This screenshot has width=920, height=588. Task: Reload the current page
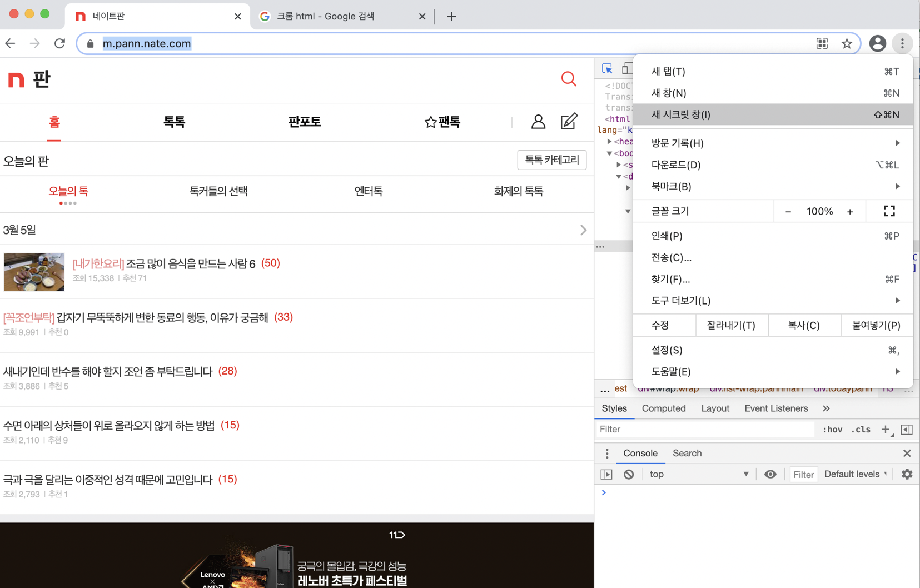[59, 43]
